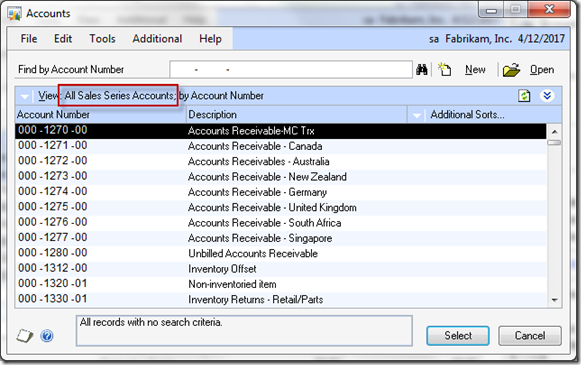
Task: Select row 000-1270-00 Accounts Receivable-MC Trx
Action: click(x=280, y=130)
